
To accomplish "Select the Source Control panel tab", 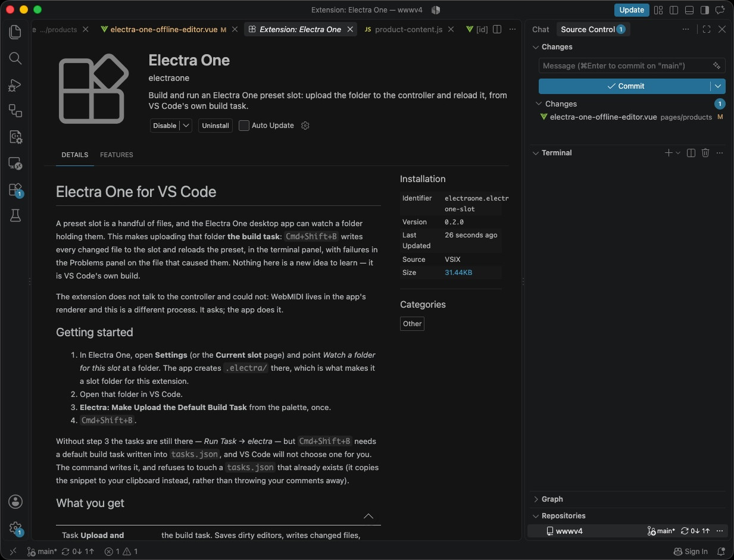I will pyautogui.click(x=593, y=29).
